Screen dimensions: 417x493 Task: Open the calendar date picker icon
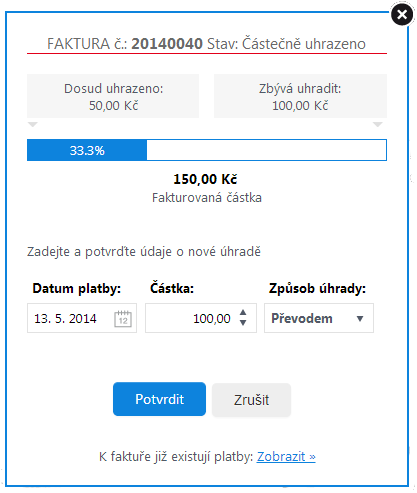pos(123,319)
